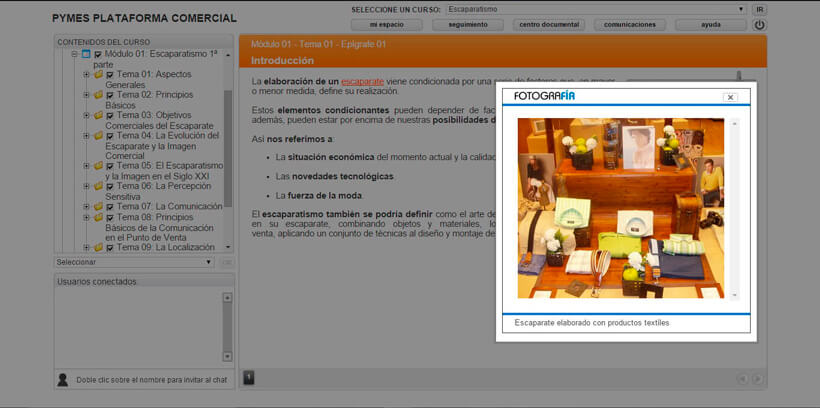
Task: Expand Tema 05: El Escaparatismo node
Action: (86, 166)
